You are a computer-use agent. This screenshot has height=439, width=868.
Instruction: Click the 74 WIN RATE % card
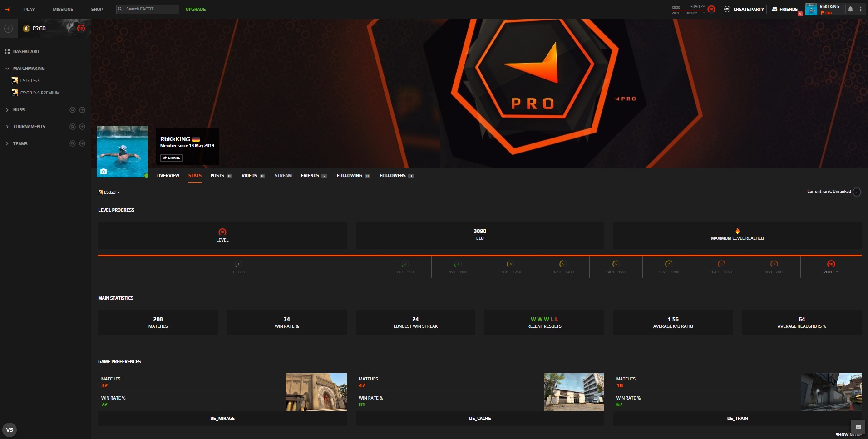[287, 322]
